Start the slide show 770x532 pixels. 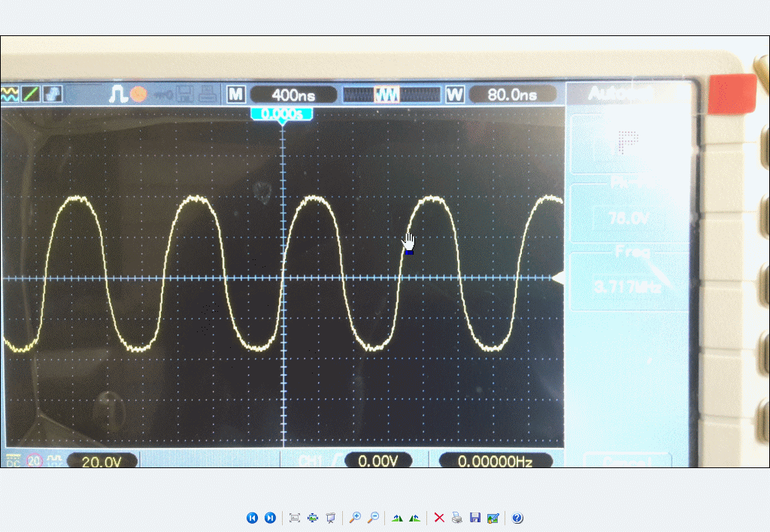coord(330,518)
